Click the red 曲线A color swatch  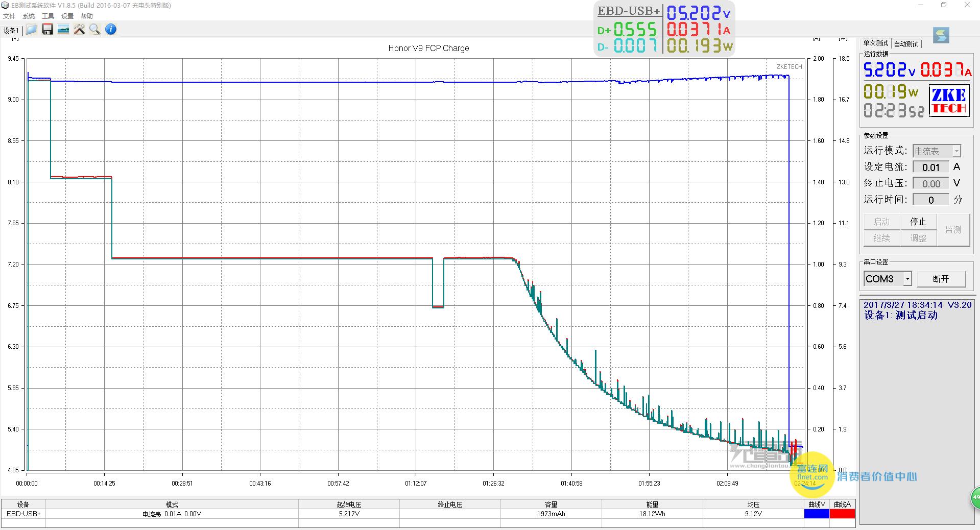point(842,514)
